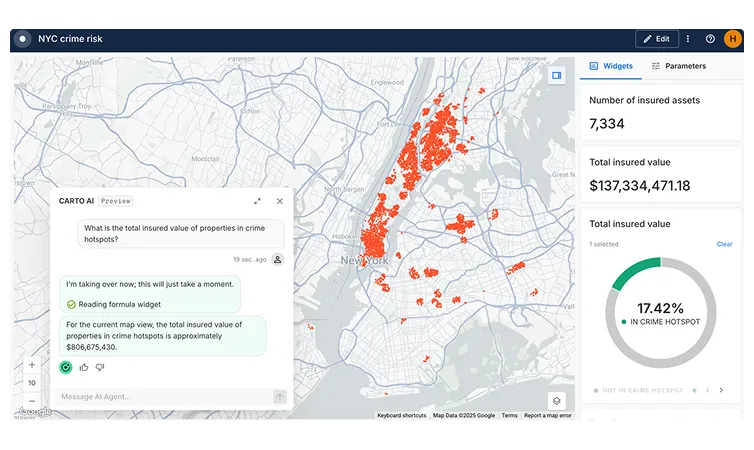This screenshot has height=450, width=754.
Task: Click the Preview badge next to CARTO AI
Action: tap(116, 201)
